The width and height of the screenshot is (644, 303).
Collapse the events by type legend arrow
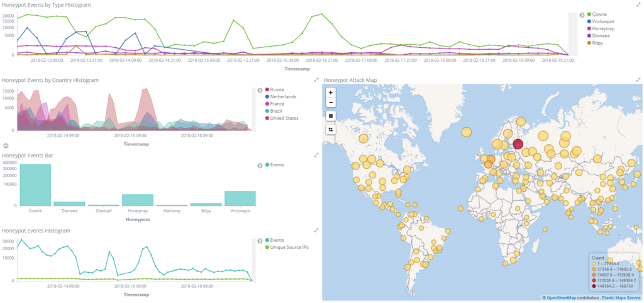tap(582, 14)
